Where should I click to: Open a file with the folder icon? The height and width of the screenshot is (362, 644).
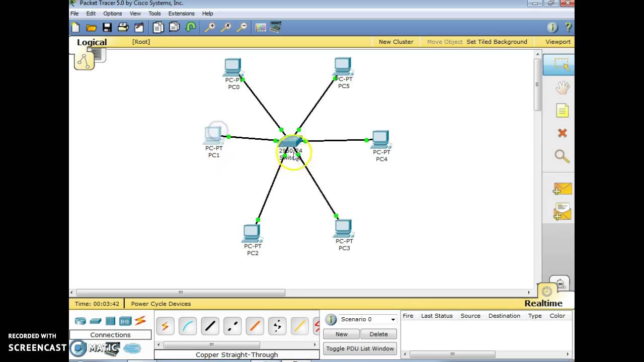(x=91, y=28)
